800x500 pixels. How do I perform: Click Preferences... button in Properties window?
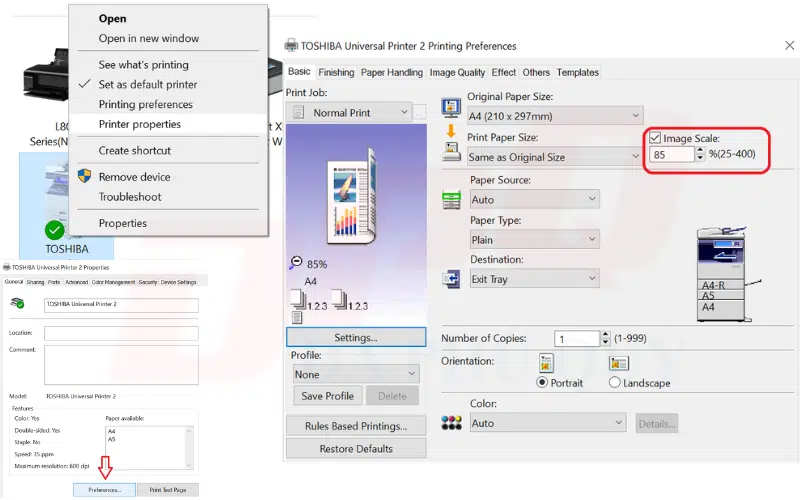(x=105, y=490)
